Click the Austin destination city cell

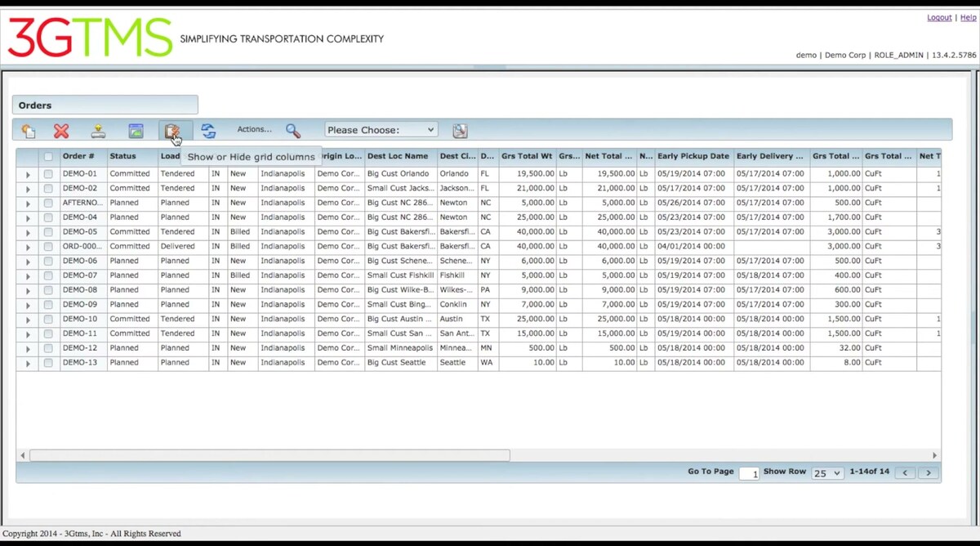457,319
